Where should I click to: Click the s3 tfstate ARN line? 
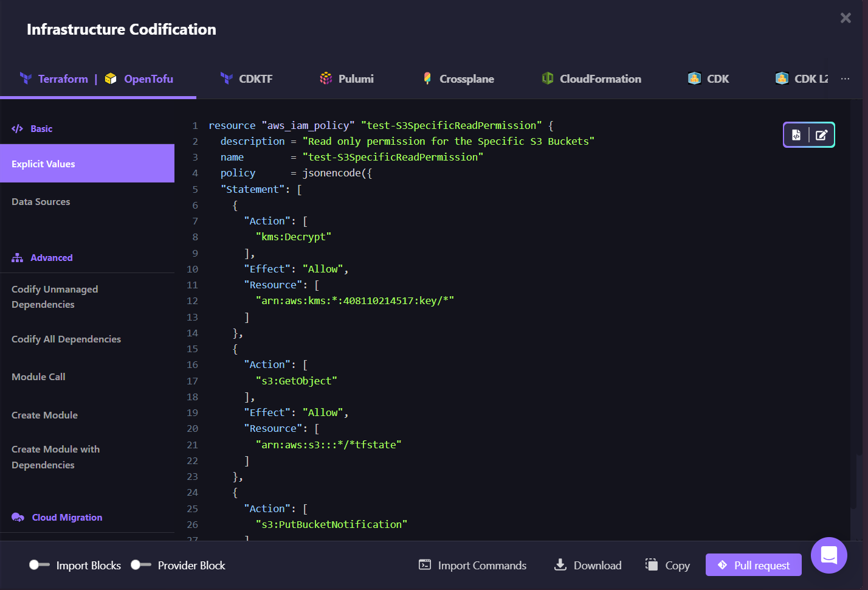tap(329, 445)
